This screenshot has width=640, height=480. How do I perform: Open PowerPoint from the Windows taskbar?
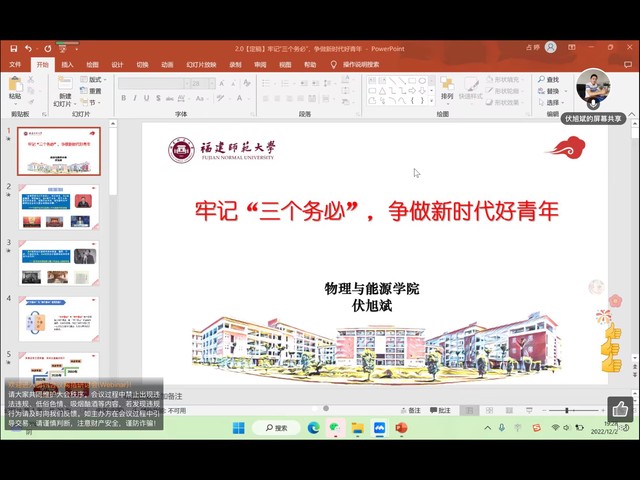401,428
